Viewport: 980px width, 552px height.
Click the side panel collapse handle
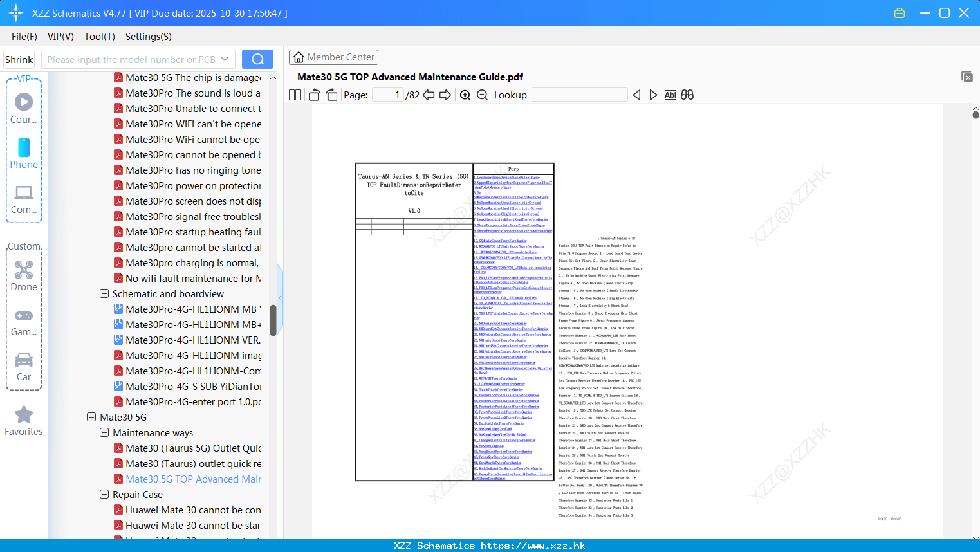coord(280,297)
